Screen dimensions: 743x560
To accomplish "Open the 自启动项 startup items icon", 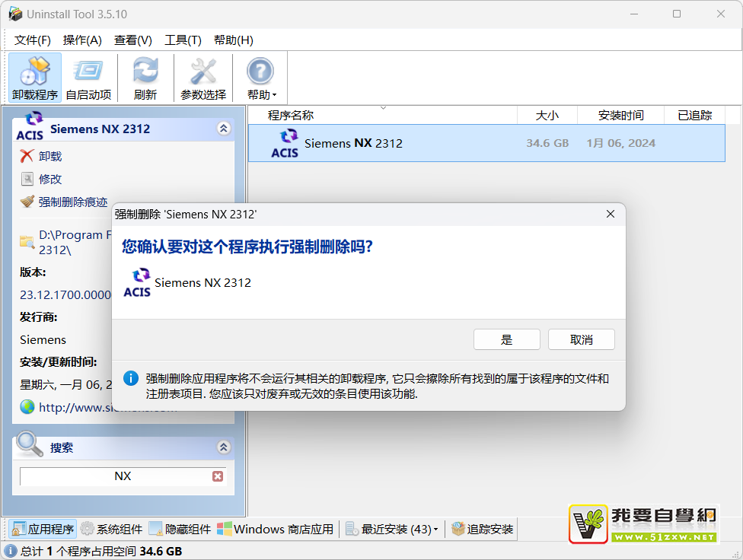I will point(88,77).
